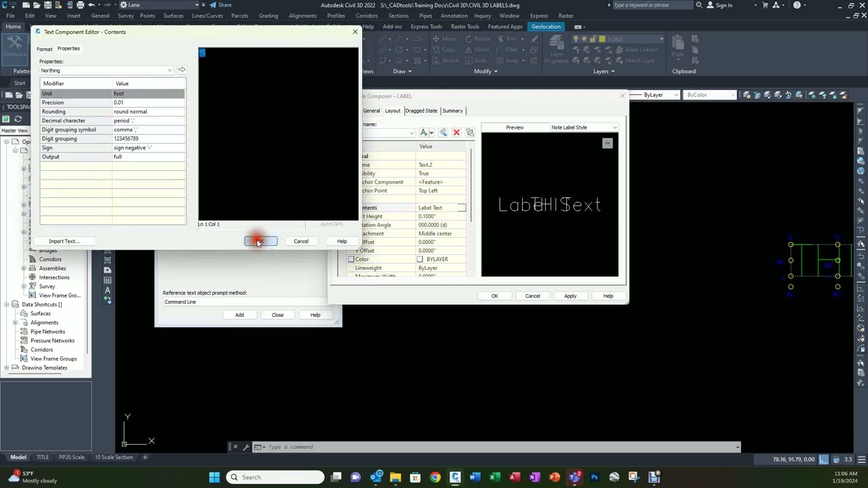Open the Command Line prompt method dropdown
Screen dimensions: 868x488
(244, 302)
